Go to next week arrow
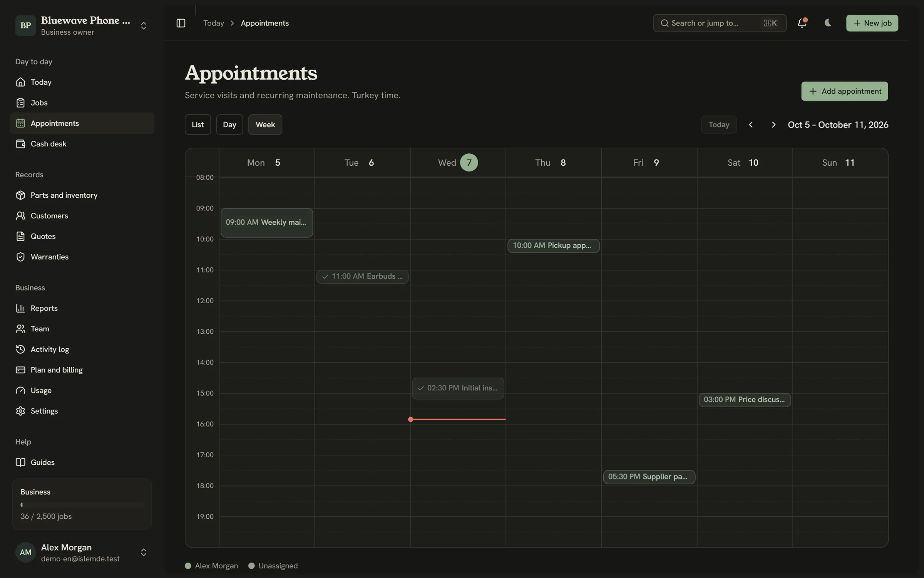 point(773,124)
